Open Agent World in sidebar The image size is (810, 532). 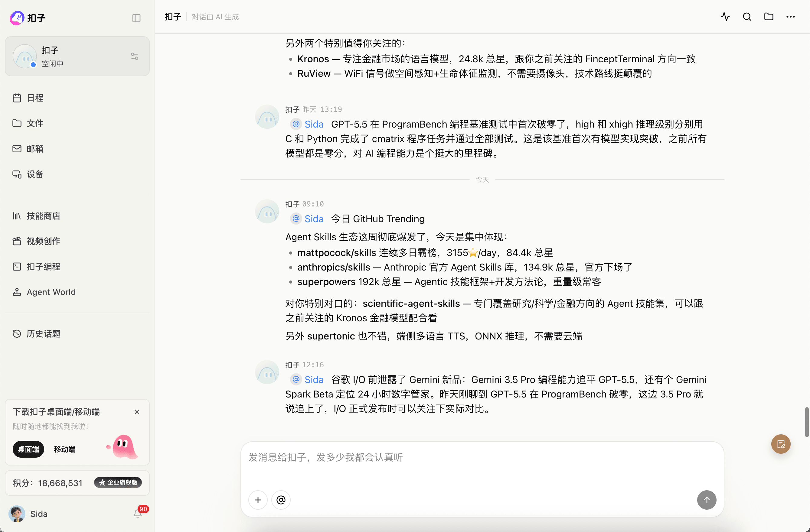pyautogui.click(x=77, y=292)
